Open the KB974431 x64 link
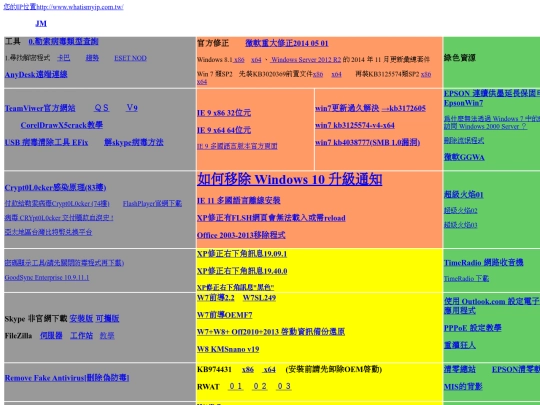Screen dimensions: 540x405 [x=269, y=370]
